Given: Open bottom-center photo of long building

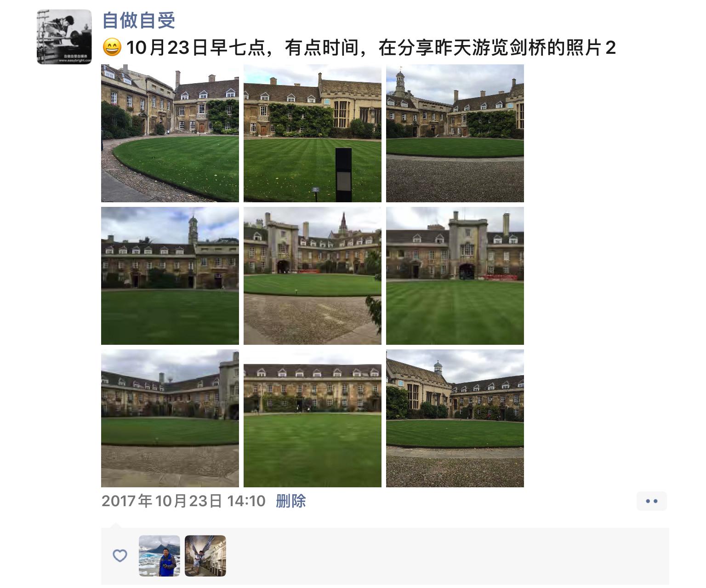Looking at the screenshot, I should tap(313, 418).
